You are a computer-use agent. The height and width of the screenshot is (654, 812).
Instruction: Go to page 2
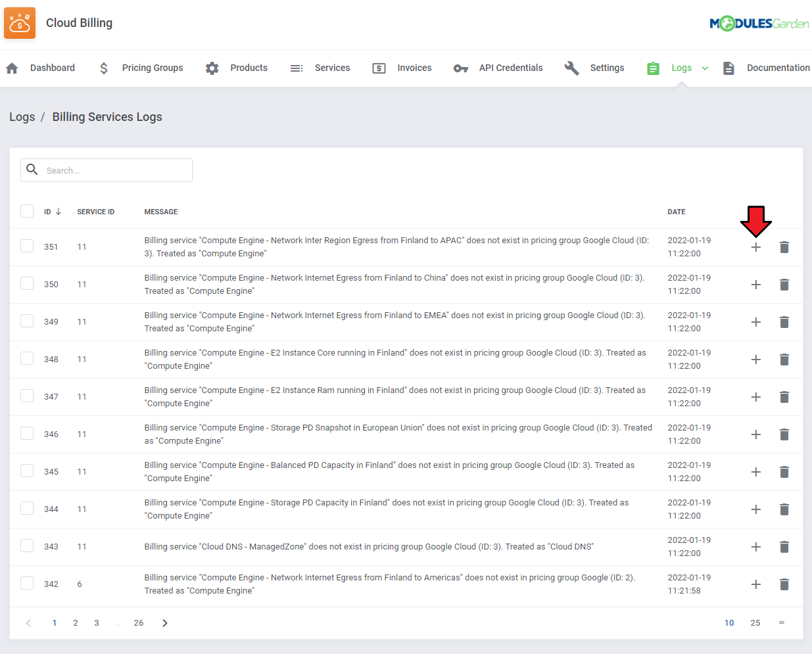pyautogui.click(x=76, y=623)
